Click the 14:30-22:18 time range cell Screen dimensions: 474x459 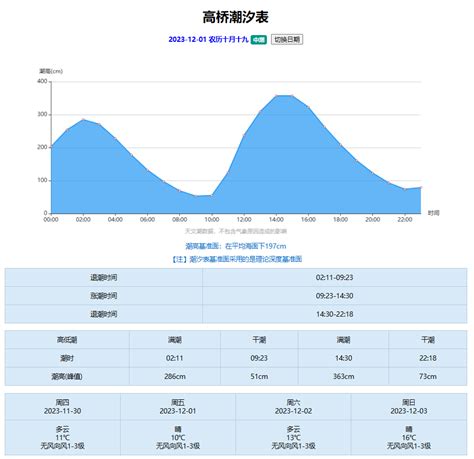[334, 314]
